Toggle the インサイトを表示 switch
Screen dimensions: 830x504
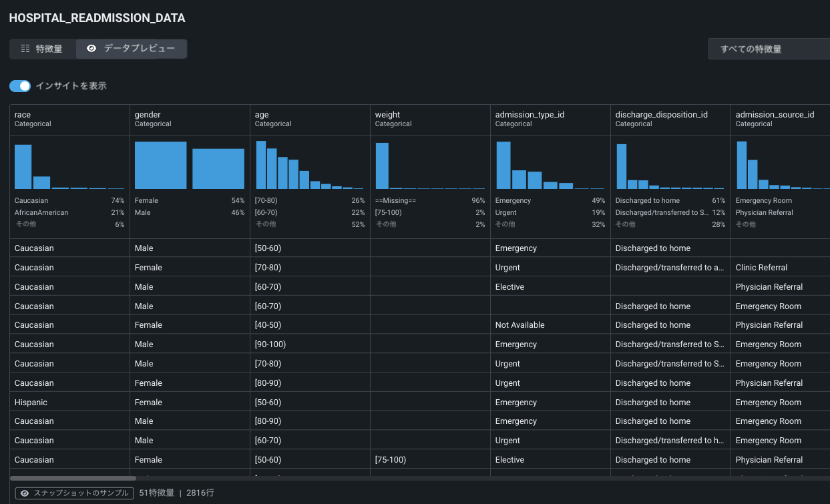20,86
